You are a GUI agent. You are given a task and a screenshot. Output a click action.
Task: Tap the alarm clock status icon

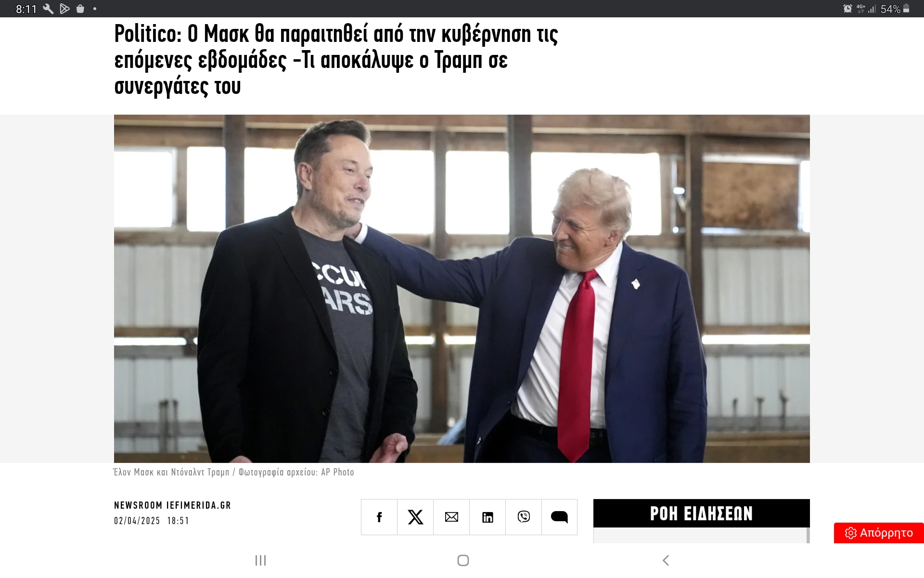(x=847, y=9)
